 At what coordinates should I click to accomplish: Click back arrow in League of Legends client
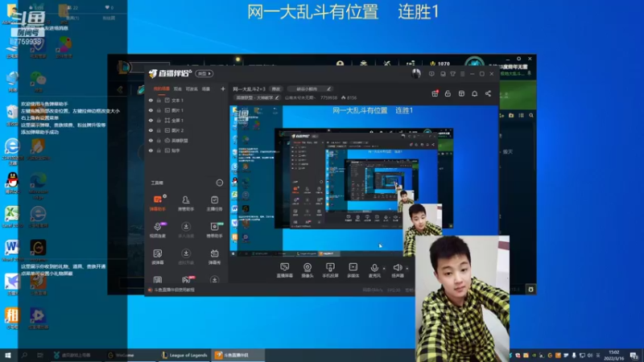click(120, 89)
